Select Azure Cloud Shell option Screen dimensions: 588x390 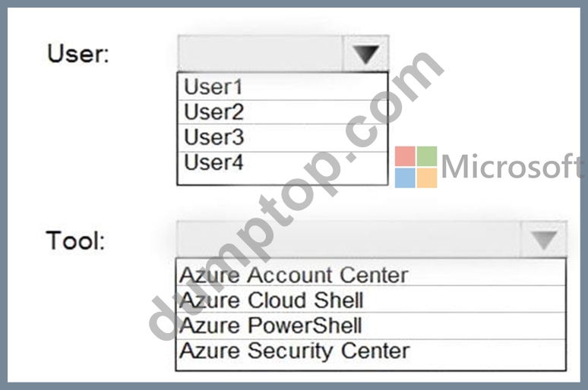[371, 300]
